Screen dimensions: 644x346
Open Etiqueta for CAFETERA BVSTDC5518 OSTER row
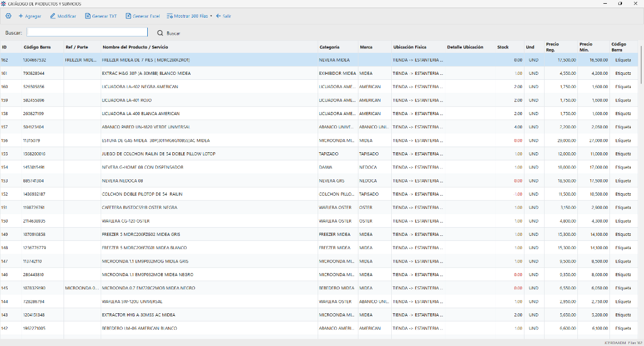tap(623, 208)
